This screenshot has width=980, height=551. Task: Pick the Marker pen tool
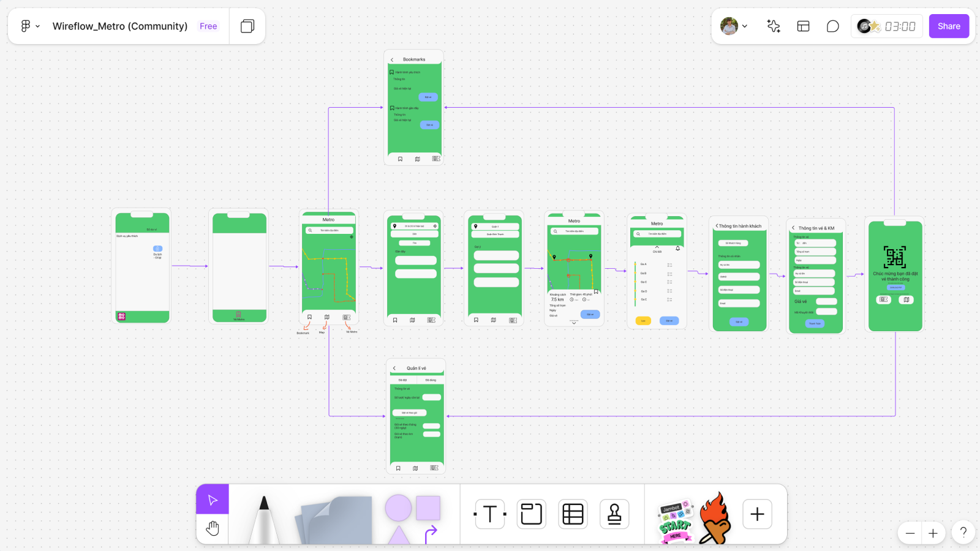[264, 519]
